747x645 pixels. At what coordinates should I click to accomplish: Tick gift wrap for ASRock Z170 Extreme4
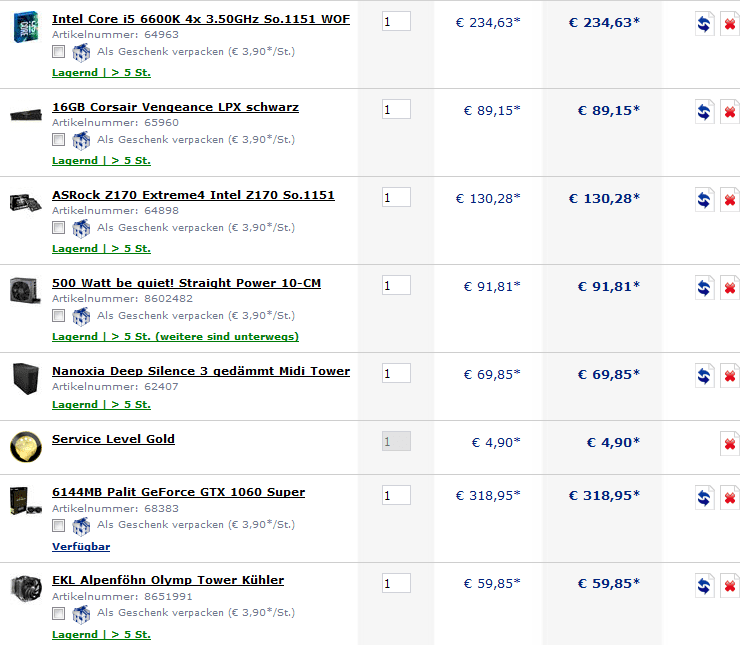pyautogui.click(x=59, y=228)
